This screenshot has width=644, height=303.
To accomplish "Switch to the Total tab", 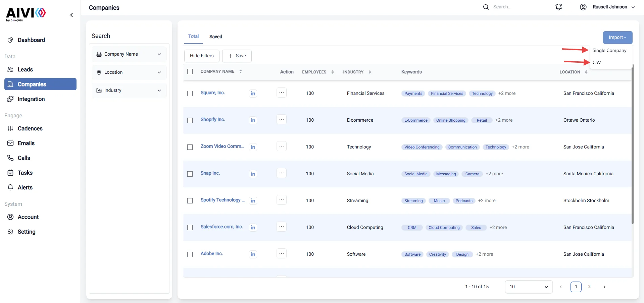I will click(x=193, y=37).
